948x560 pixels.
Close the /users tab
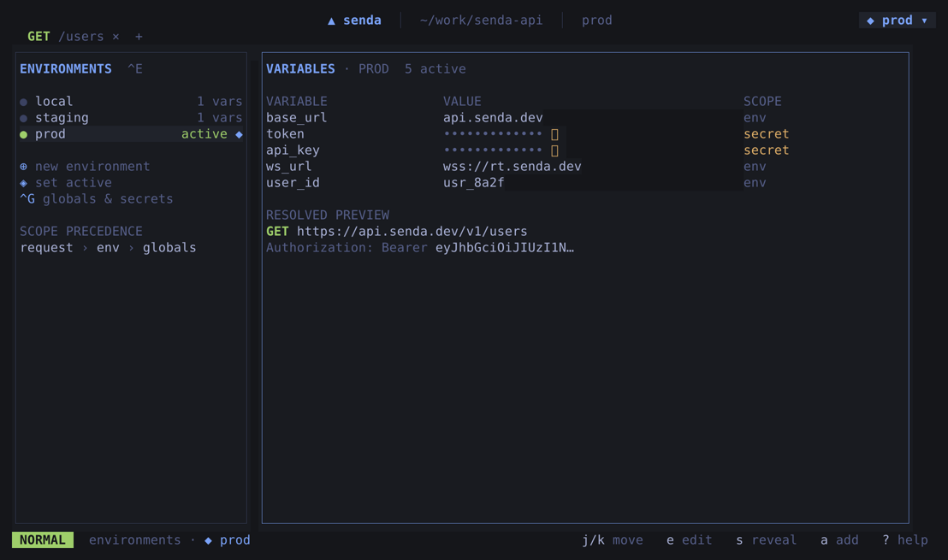pos(116,37)
